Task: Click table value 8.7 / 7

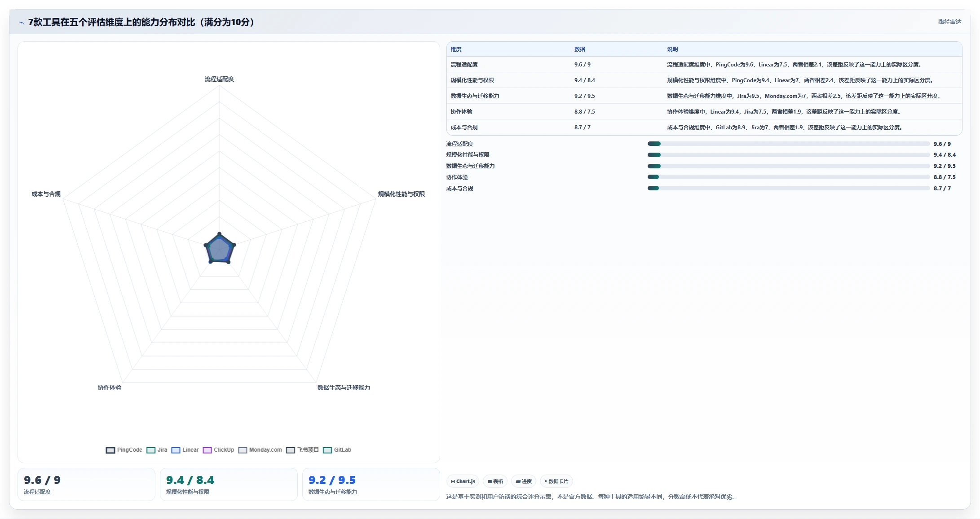Action: click(x=582, y=128)
